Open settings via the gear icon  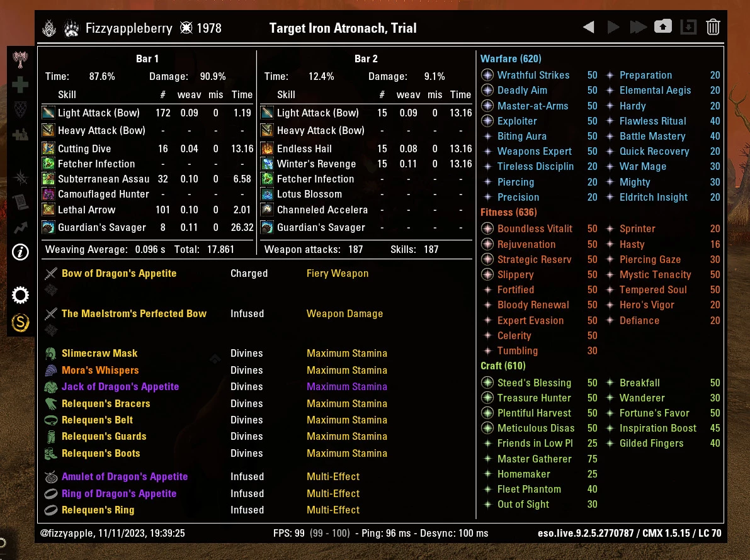point(20,295)
